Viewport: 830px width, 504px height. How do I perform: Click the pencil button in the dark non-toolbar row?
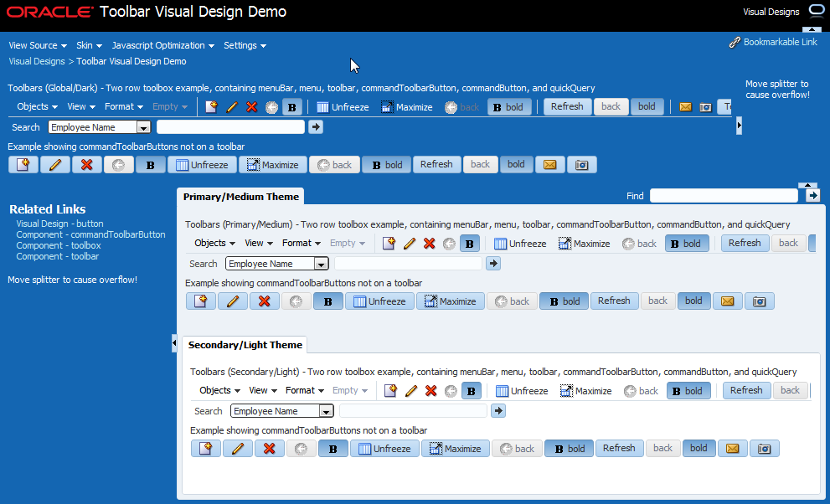(55, 164)
